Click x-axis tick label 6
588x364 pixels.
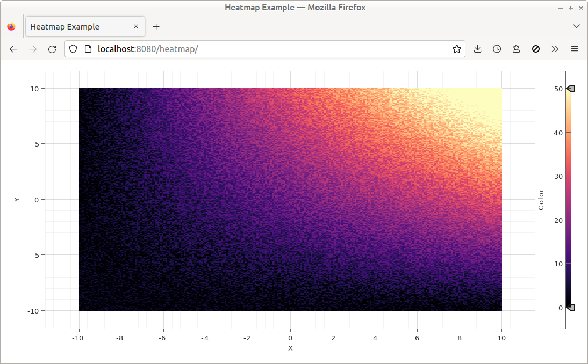[417, 338]
